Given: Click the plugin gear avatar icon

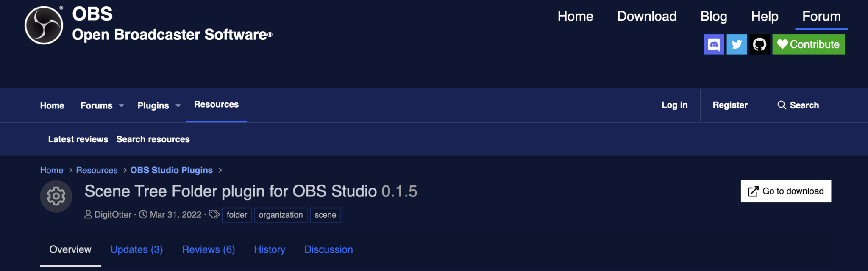Looking at the screenshot, I should point(56,196).
